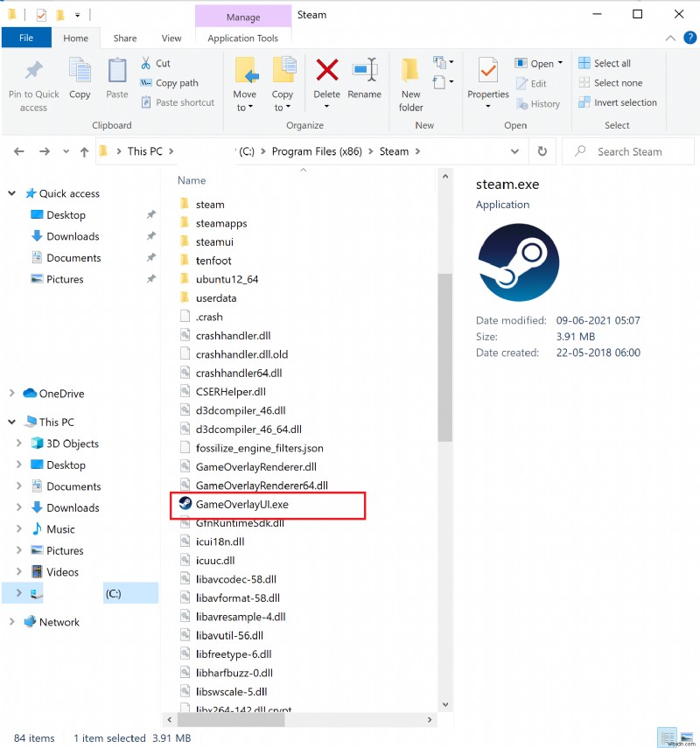
Task: Click the Properties checkmark icon
Action: pos(488,71)
